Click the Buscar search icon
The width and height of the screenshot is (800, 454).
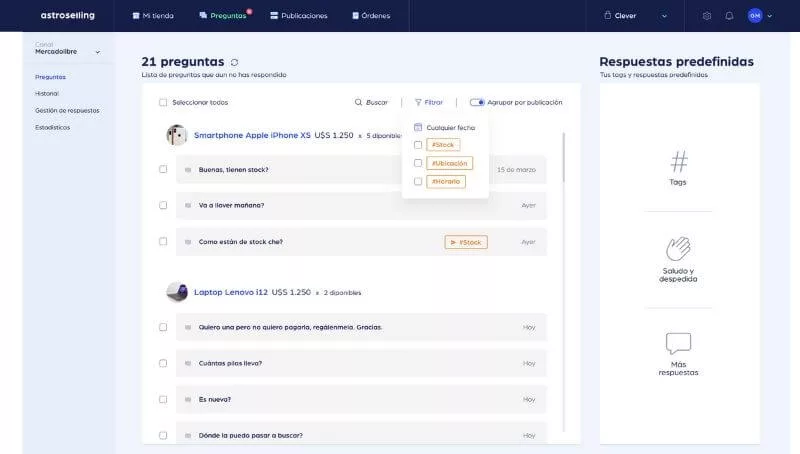click(x=360, y=102)
